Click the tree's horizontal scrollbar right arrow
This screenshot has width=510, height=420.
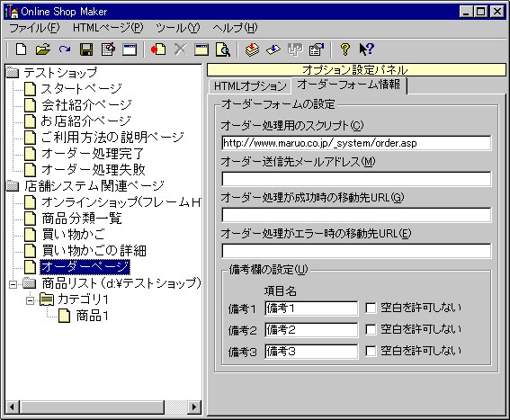194,407
